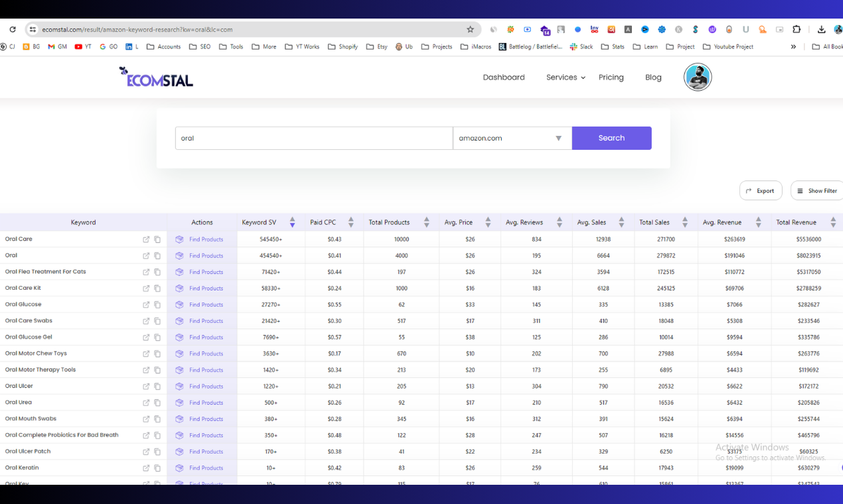This screenshot has width=843, height=504.
Task: Reload the page with browser refresh icon
Action: coord(12,29)
